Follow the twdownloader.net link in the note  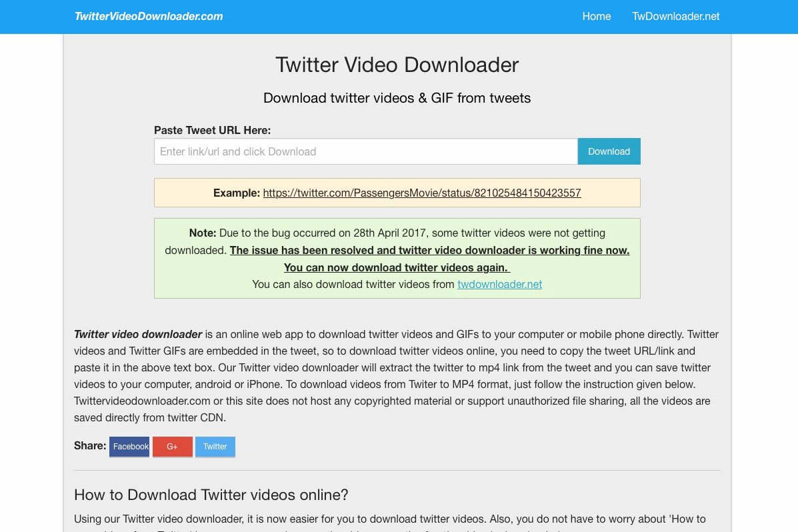(x=499, y=284)
